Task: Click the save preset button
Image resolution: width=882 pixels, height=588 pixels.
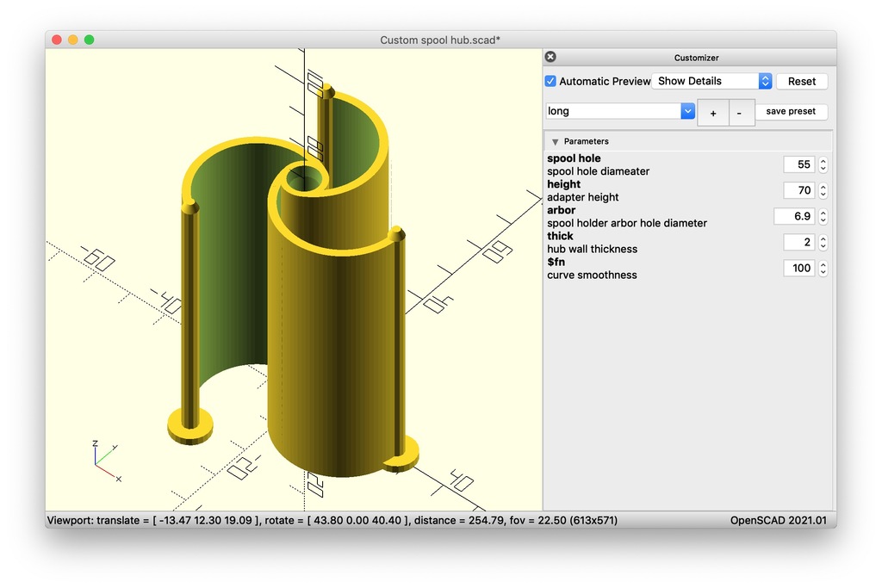Action: click(791, 111)
